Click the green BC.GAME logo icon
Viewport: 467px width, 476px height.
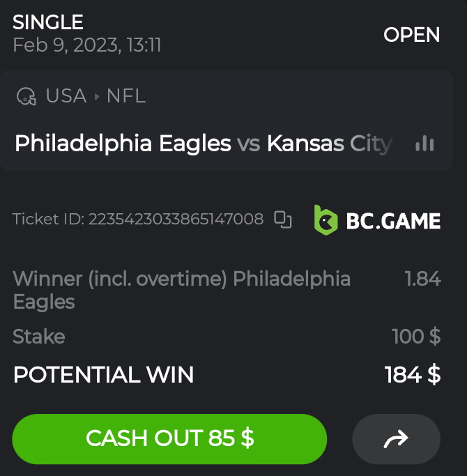point(326,220)
